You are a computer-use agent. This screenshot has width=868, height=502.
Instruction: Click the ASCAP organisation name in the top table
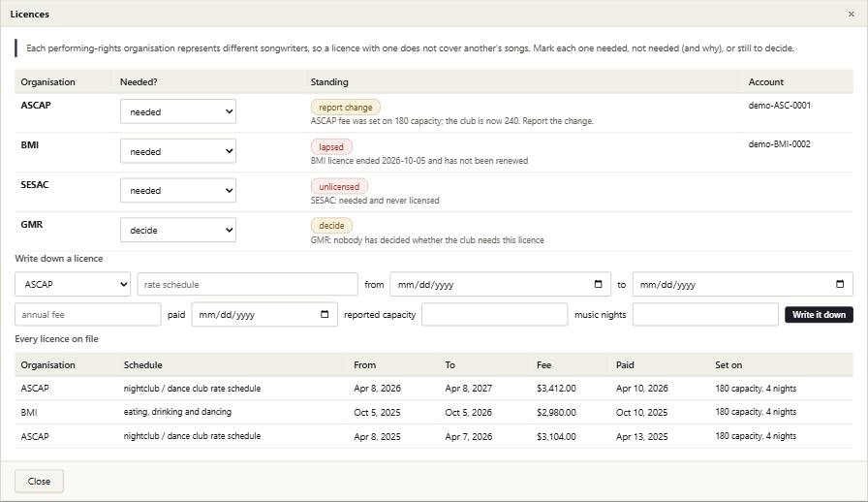point(36,105)
